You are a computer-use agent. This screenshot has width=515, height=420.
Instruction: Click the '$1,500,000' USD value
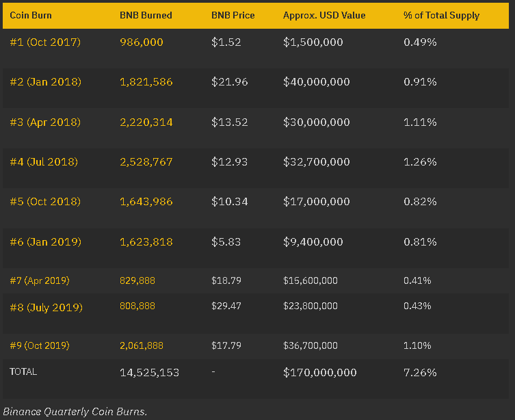313,42
